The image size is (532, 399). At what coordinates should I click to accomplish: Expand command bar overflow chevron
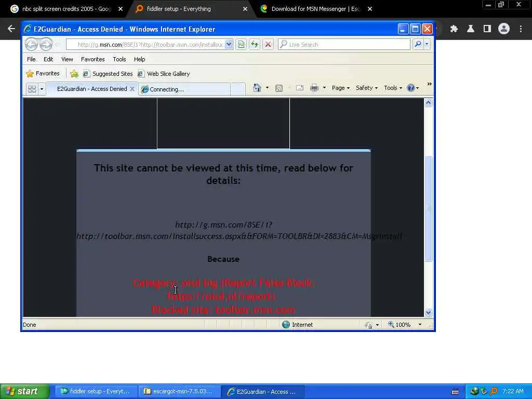click(429, 84)
